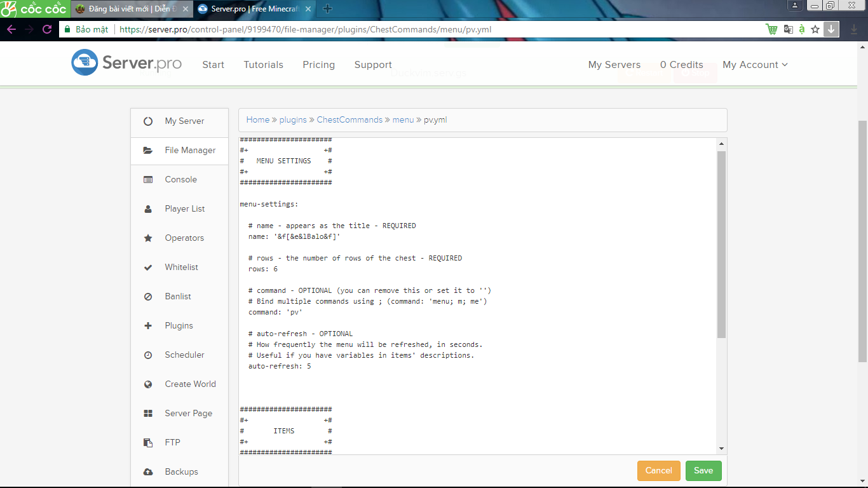Open the downloads icon at toolbar far right

(x=855, y=29)
